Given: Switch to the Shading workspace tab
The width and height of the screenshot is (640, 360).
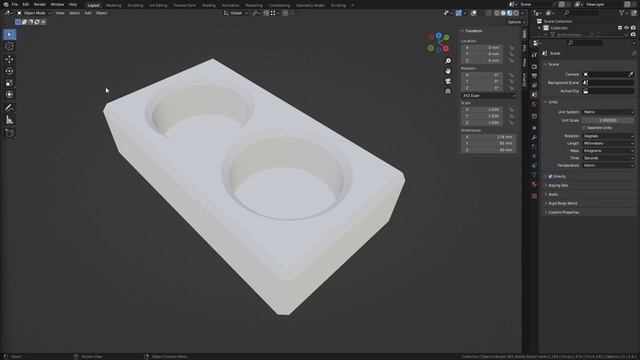Looking at the screenshot, I should tap(209, 5).
